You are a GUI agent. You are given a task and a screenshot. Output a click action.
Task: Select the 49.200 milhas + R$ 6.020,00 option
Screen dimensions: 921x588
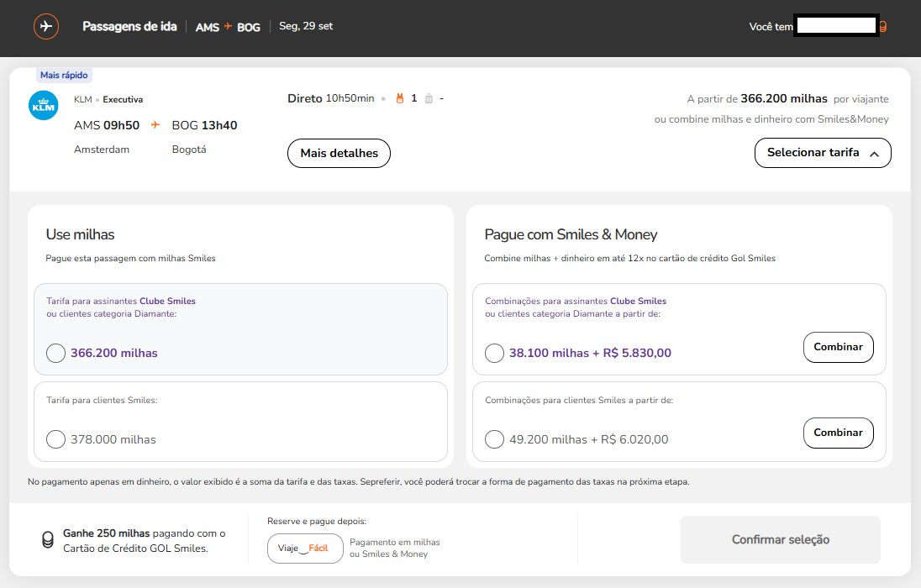coord(495,439)
